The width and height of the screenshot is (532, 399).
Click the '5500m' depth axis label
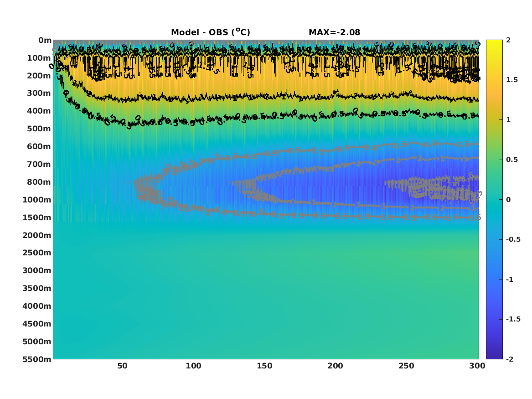pos(37,359)
